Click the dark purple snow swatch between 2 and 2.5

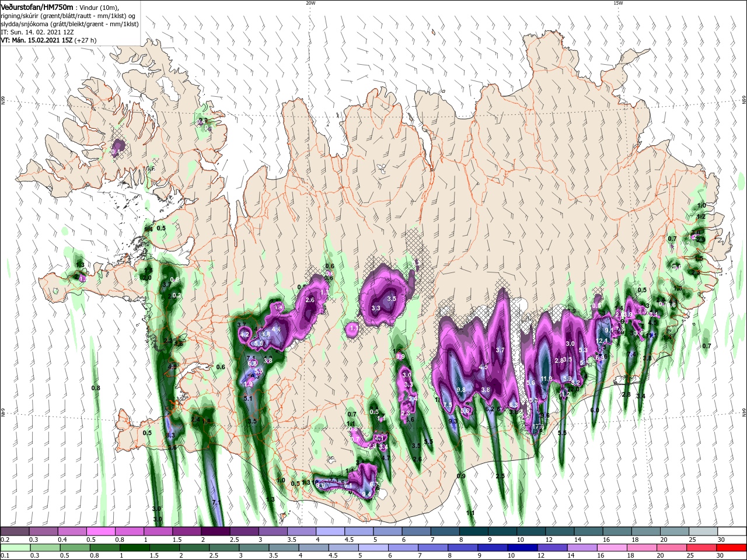[215, 531]
